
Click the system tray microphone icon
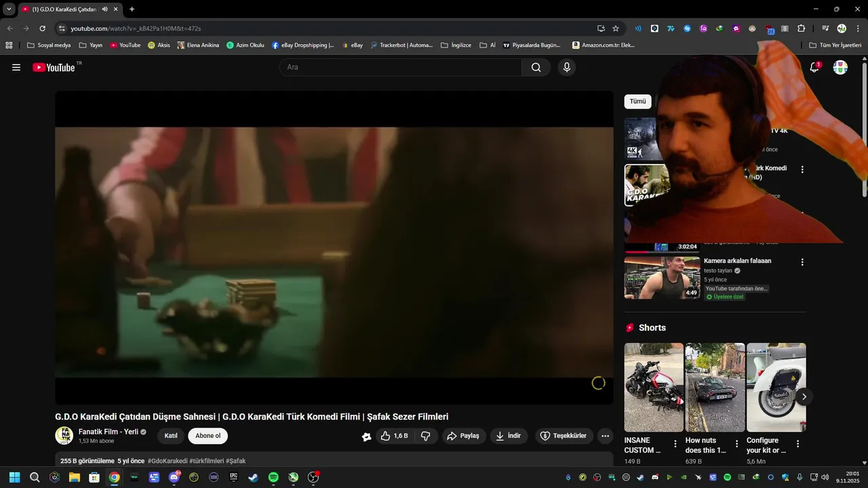click(800, 477)
